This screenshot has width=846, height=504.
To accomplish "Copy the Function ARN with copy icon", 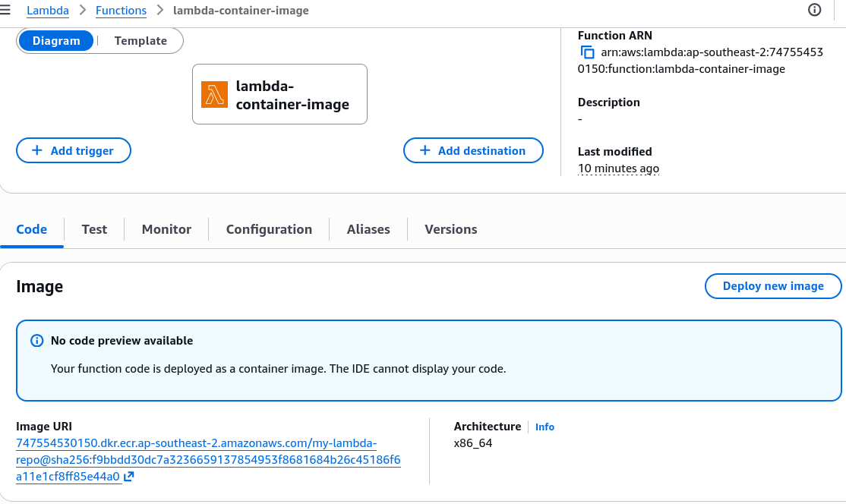I will tap(587, 52).
